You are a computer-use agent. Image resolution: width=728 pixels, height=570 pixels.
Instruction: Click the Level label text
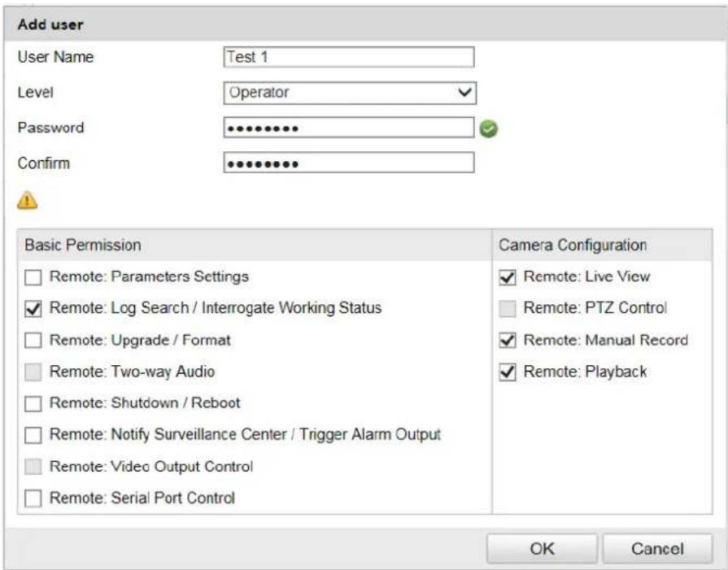pos(35,92)
